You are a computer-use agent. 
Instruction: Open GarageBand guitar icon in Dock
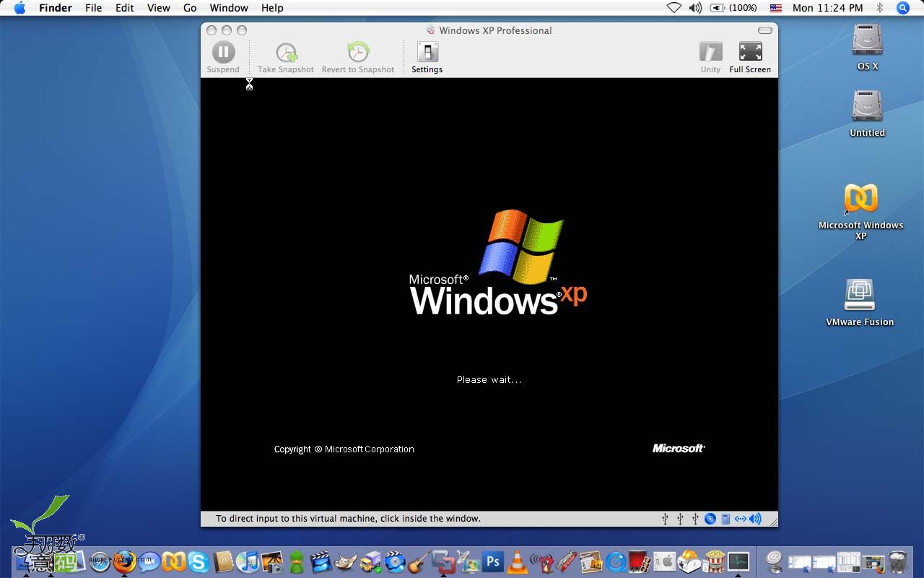pos(419,562)
